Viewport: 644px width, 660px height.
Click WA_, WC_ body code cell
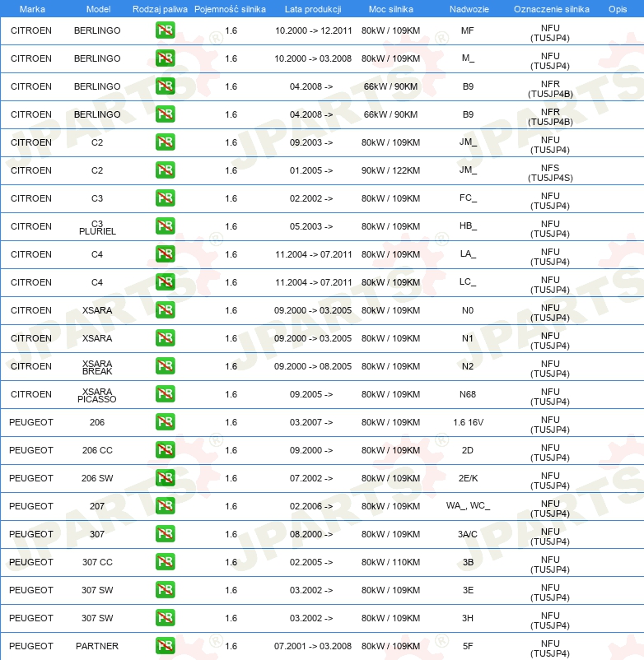pos(468,505)
